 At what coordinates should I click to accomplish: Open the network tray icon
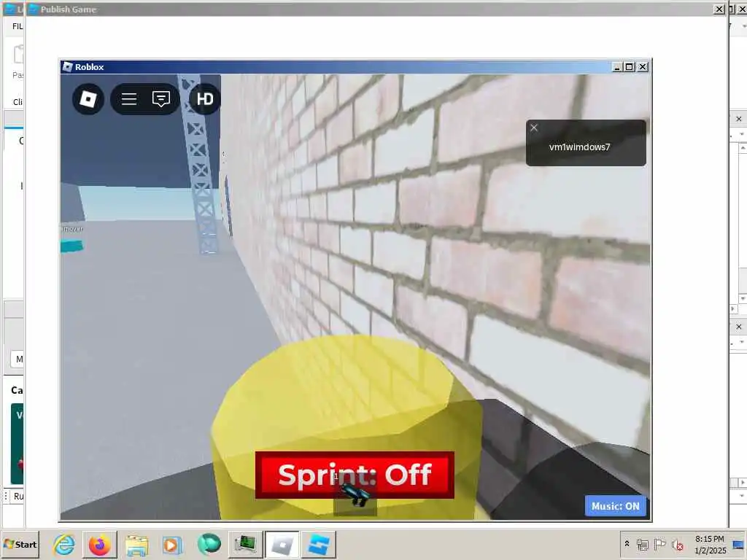[x=642, y=544]
